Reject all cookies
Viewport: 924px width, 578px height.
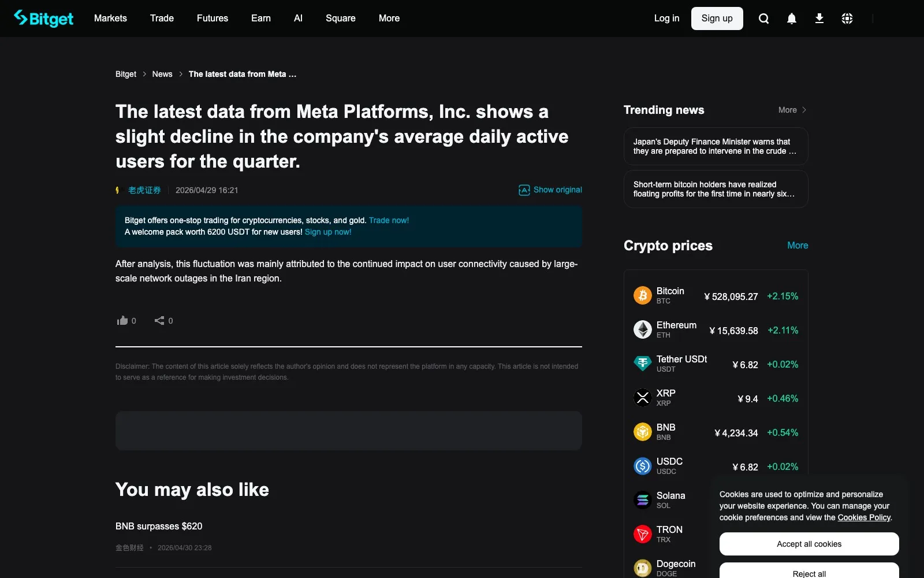pos(809,571)
